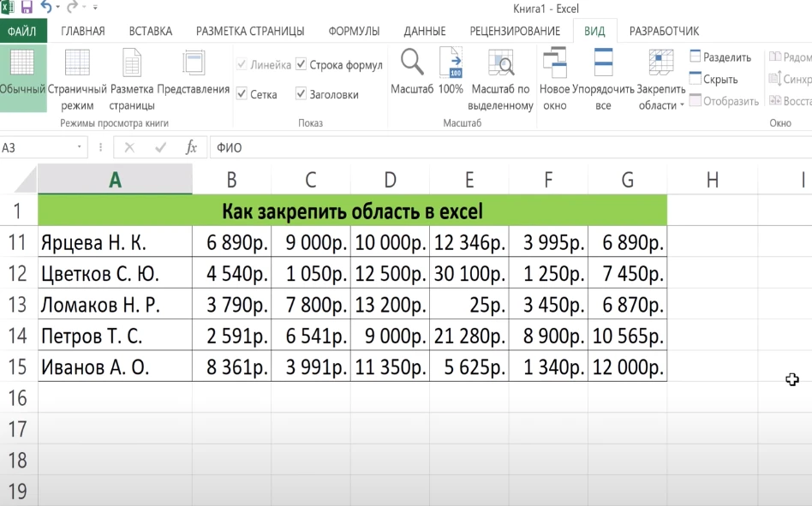Click the Save icon in quick access toolbar
The width and height of the screenshot is (812, 506).
[26, 8]
